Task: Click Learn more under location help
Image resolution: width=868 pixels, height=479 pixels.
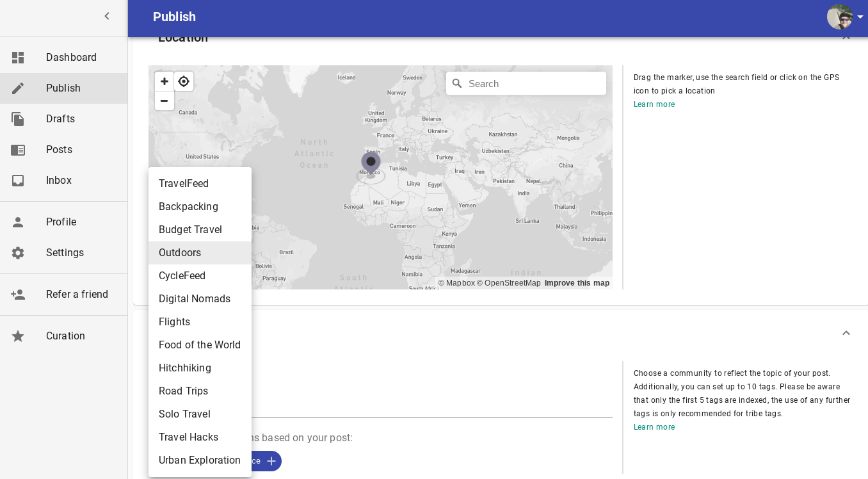Action: [x=654, y=104]
